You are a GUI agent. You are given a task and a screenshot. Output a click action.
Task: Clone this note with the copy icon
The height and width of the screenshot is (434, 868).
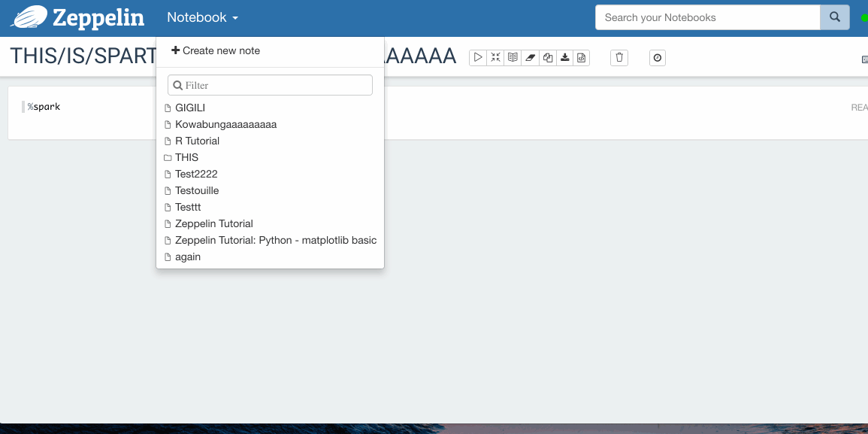coord(547,58)
